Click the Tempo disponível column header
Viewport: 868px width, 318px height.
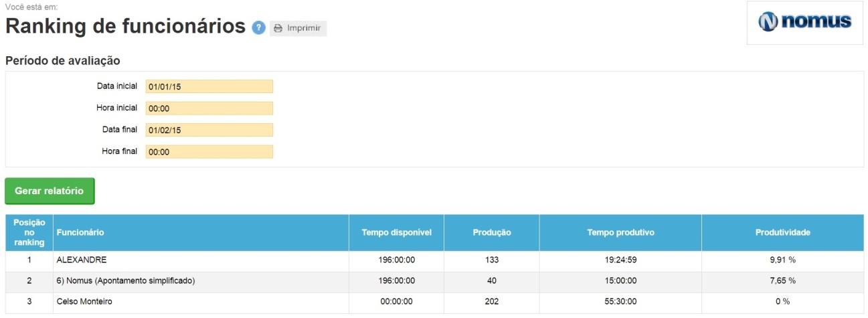[397, 232]
